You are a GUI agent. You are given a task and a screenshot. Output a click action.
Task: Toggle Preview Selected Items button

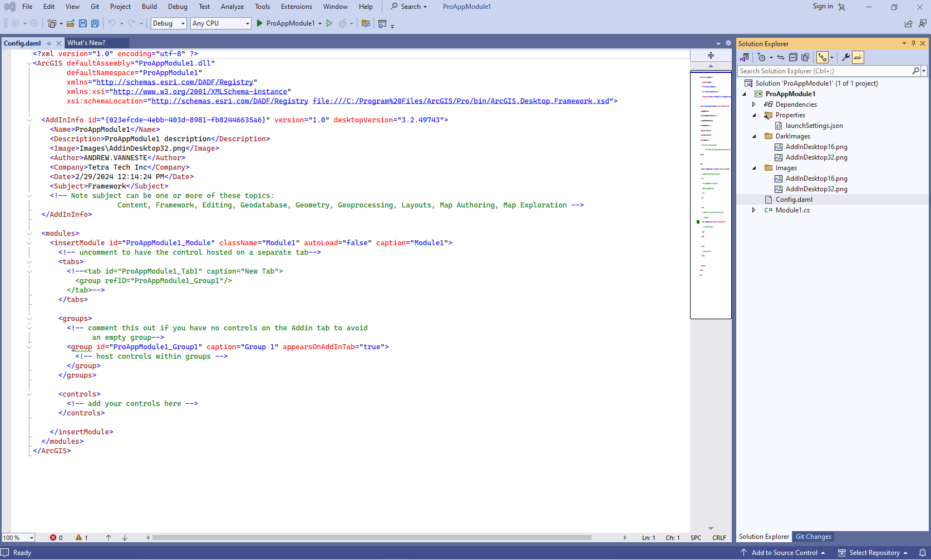tap(858, 57)
